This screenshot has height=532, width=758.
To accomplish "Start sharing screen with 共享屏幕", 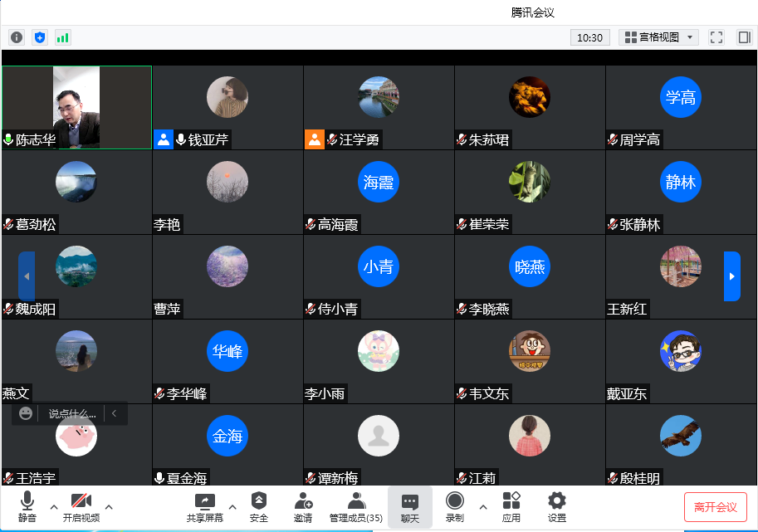I will tap(204, 506).
